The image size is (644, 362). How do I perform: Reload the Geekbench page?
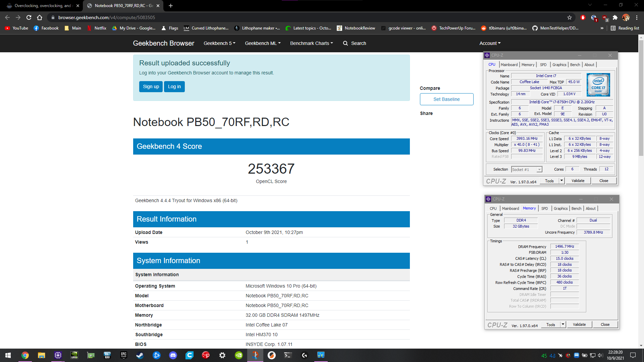29,17
